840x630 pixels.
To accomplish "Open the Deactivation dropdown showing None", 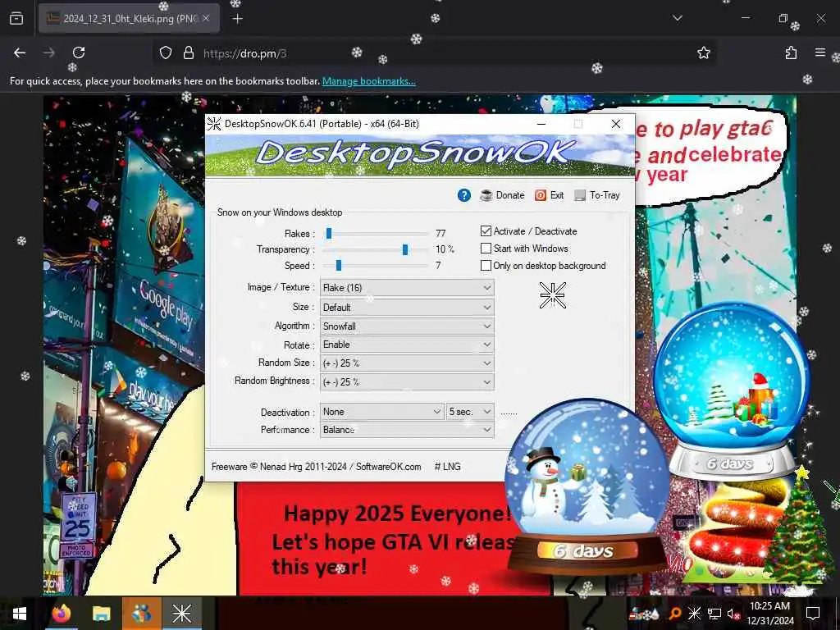I will click(x=382, y=412).
